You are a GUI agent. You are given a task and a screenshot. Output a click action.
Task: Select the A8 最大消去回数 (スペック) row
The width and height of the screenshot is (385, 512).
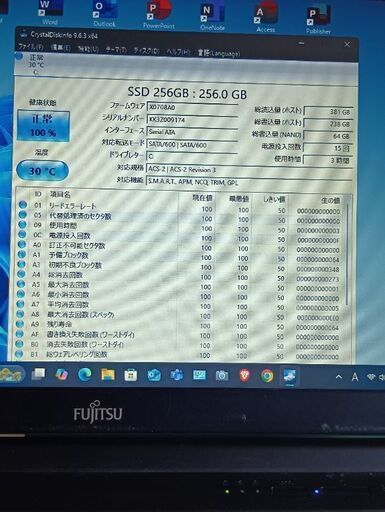180,315
